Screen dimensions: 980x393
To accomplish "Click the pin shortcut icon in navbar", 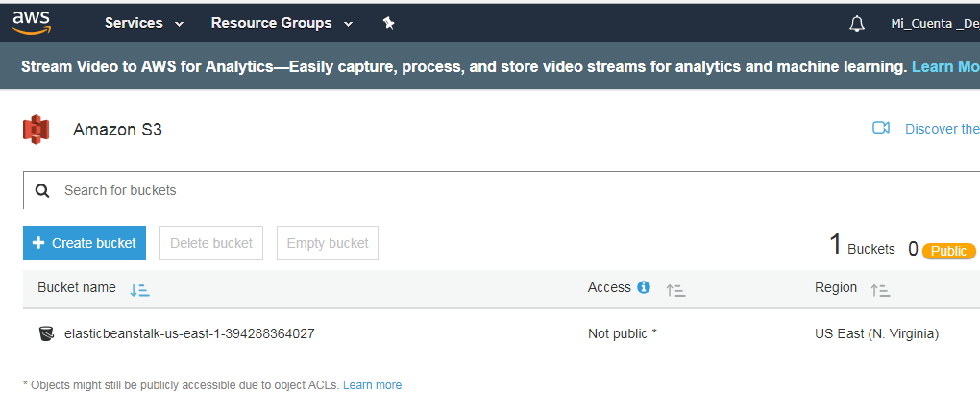I will tap(388, 23).
